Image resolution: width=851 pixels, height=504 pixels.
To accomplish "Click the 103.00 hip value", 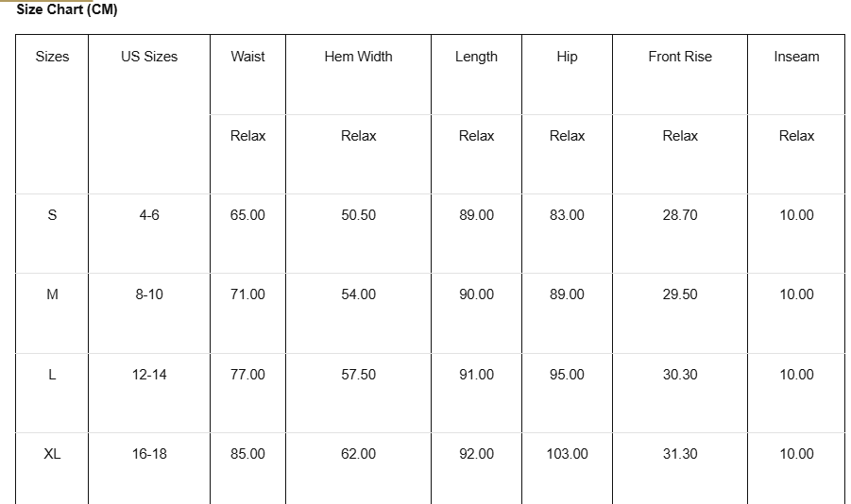I will 567,454.
